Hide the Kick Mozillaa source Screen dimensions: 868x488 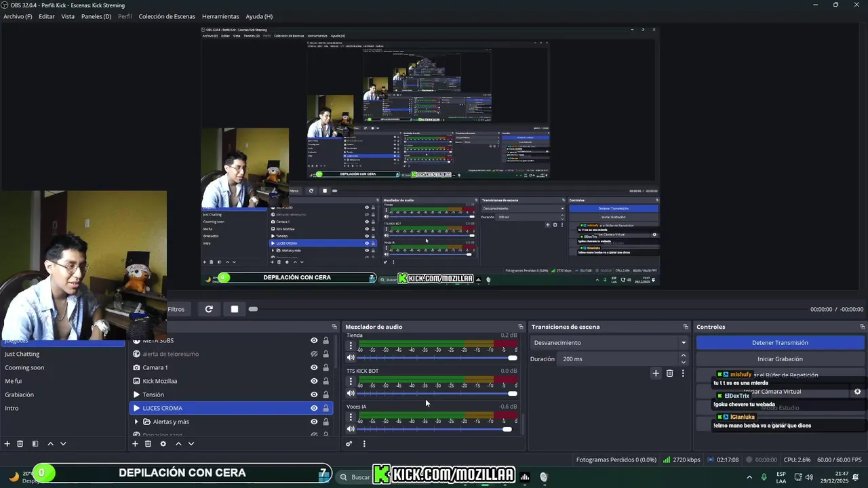pyautogui.click(x=314, y=381)
